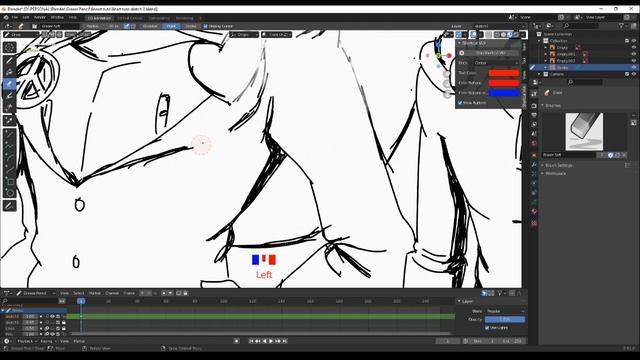The width and height of the screenshot is (640, 360).
Task: Click the outliner search field
Action: tap(581, 26)
